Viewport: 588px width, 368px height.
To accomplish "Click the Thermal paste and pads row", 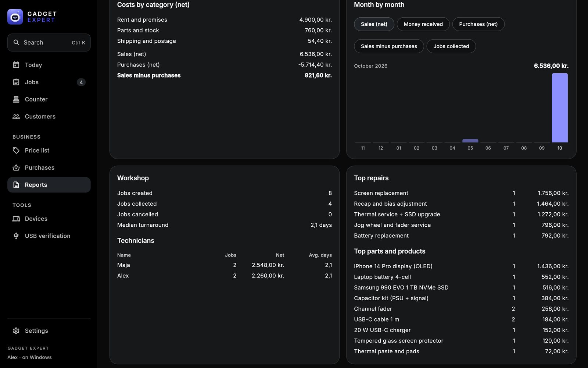I will (461, 351).
